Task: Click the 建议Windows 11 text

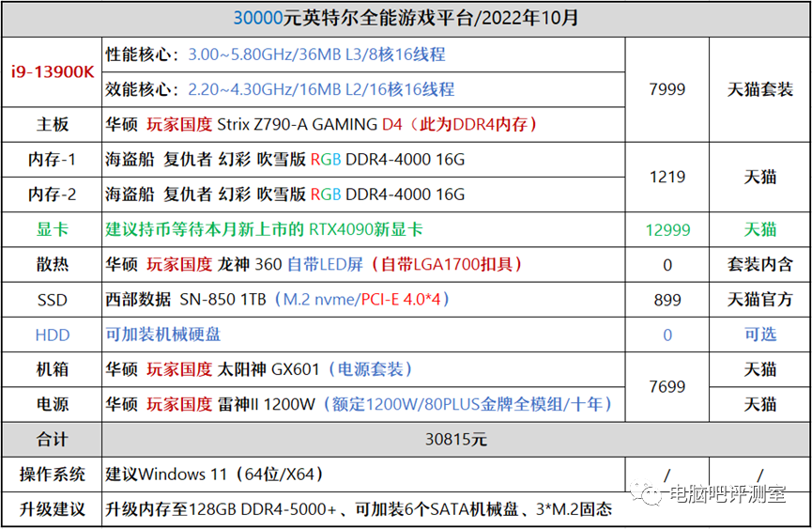Action: coord(166,475)
